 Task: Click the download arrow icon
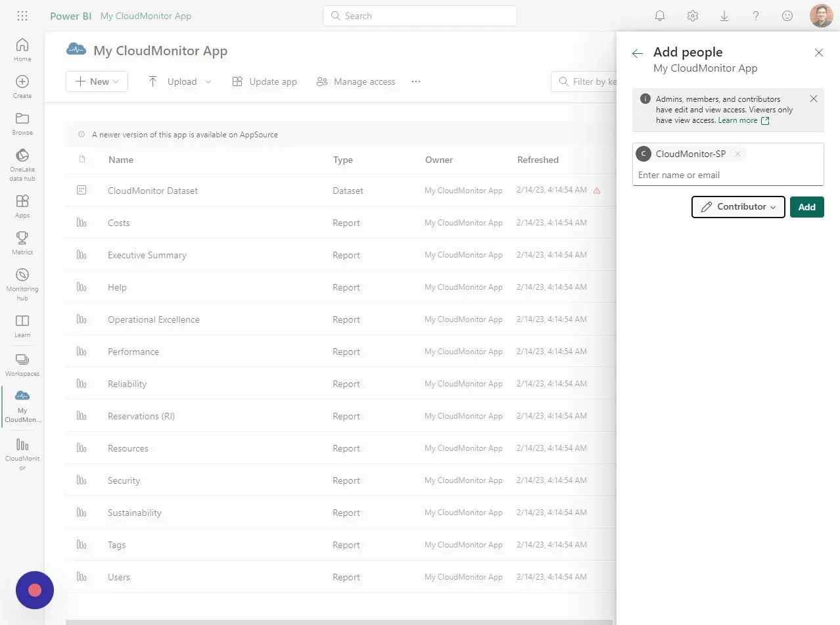click(x=724, y=16)
